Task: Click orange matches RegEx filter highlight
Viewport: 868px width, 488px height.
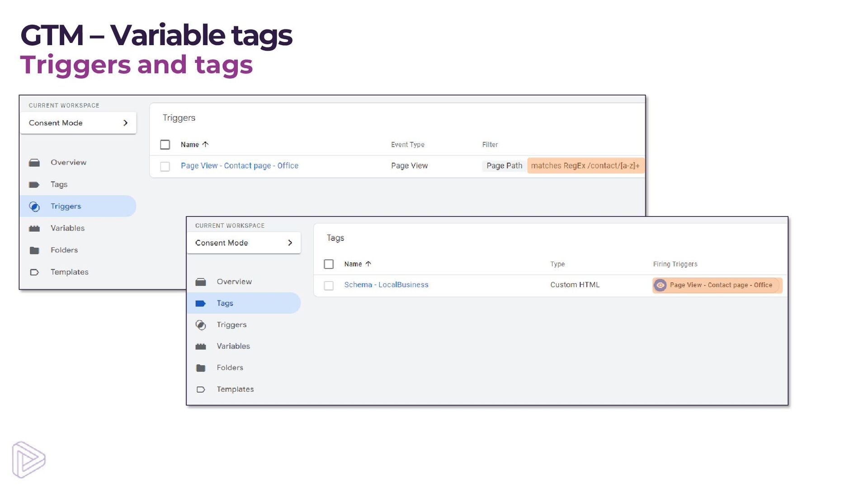Action: point(585,166)
